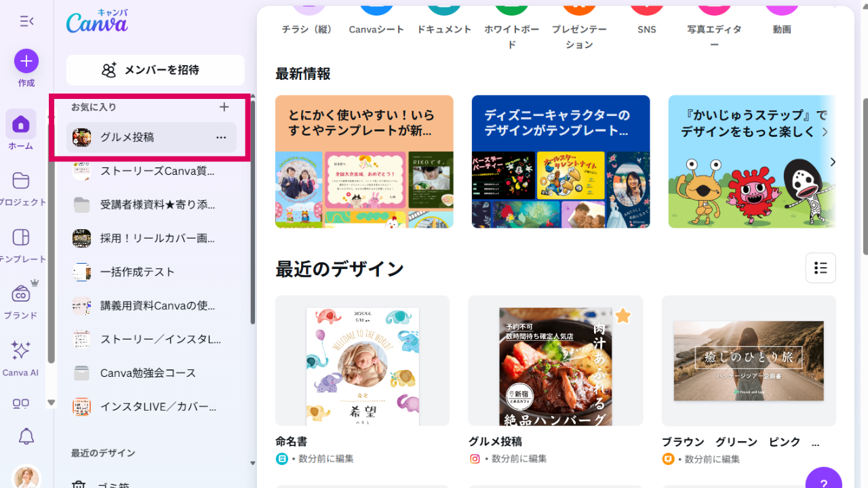Collapse the sidebar menu toggle icon
Viewport: 868px width, 488px height.
26,21
